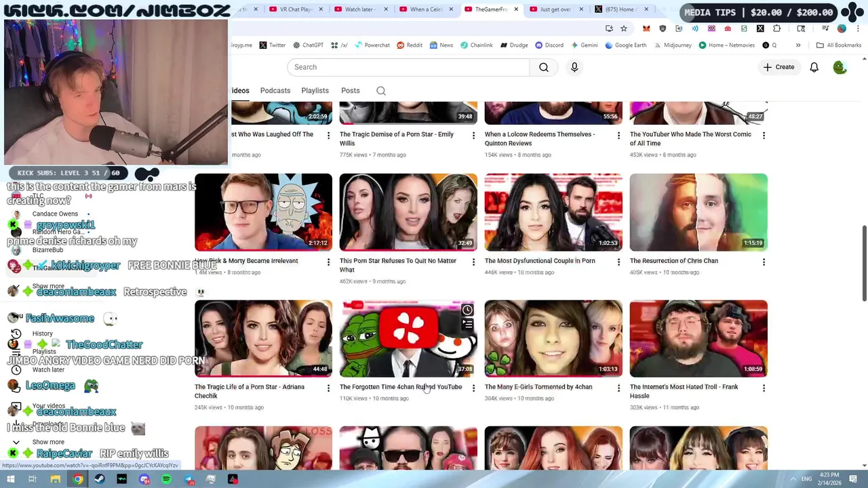Open Task View on the taskbar

32,479
